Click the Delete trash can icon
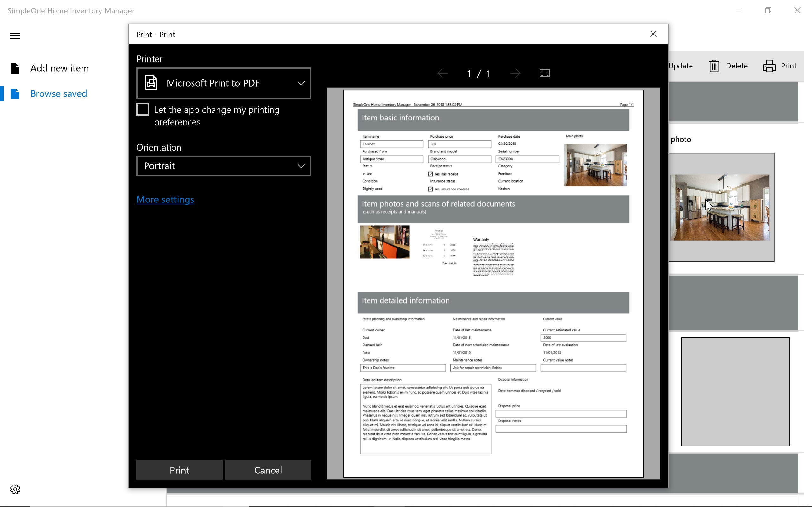The image size is (812, 507). pyautogui.click(x=714, y=66)
